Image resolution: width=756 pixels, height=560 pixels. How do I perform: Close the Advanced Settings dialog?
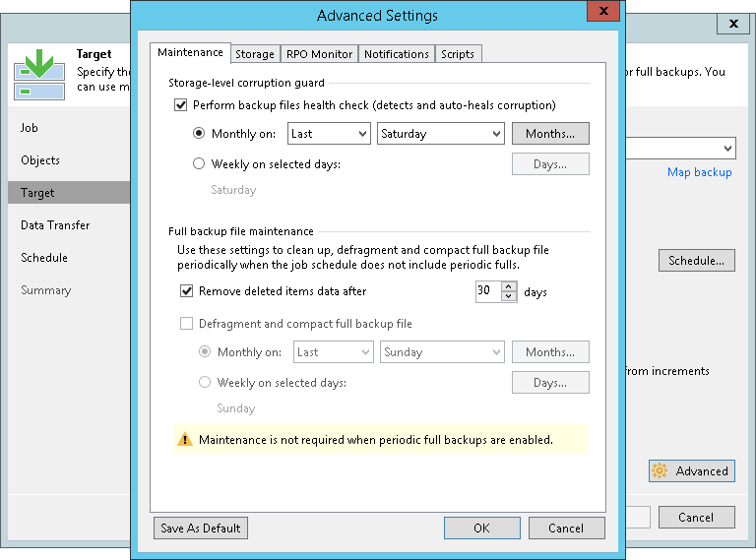[x=603, y=11]
